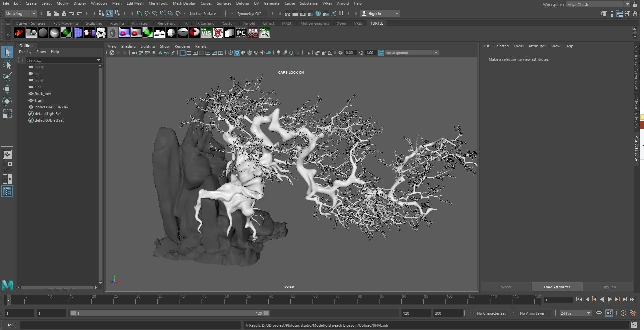Open the Modeling menu set dropdown
Screen dimensions: 644x330
(21, 13)
